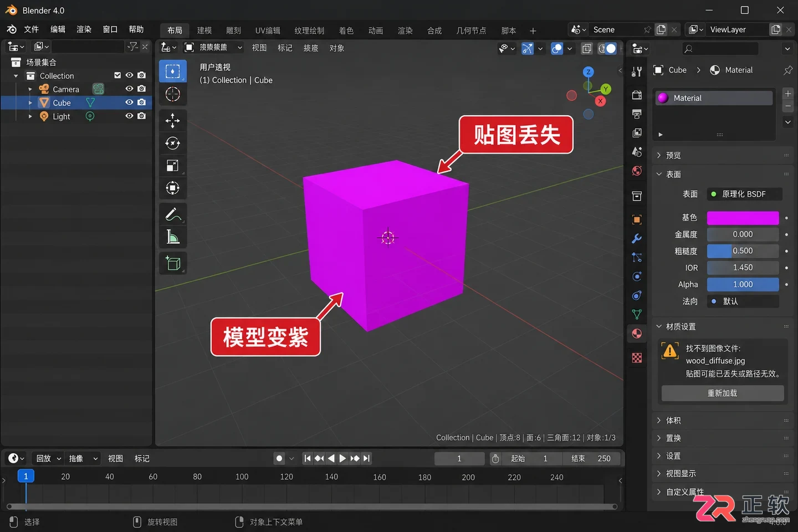This screenshot has width=798, height=532.
Task: Hide the Light in viewport
Action: pos(129,116)
